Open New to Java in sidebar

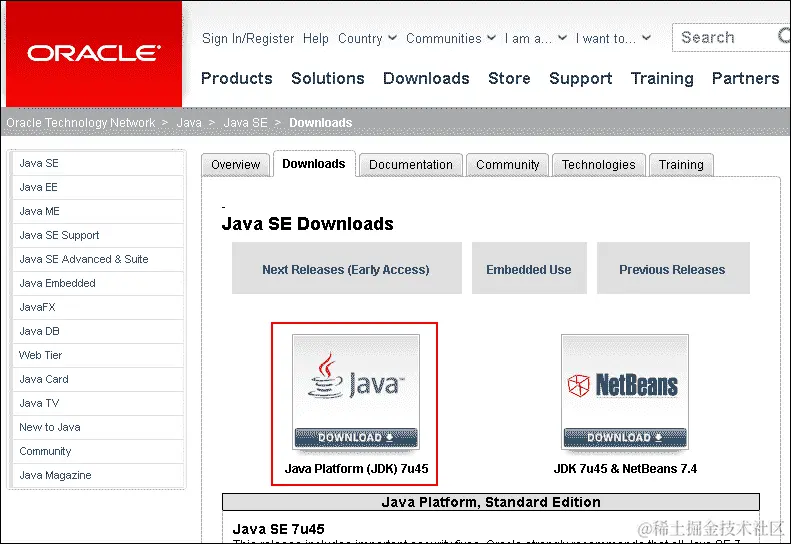[98, 427]
